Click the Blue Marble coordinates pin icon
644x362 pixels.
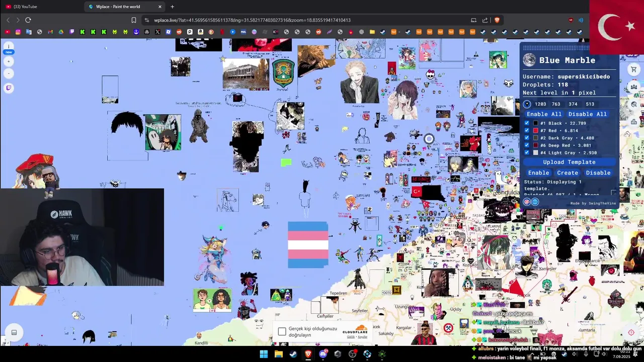[527, 104]
